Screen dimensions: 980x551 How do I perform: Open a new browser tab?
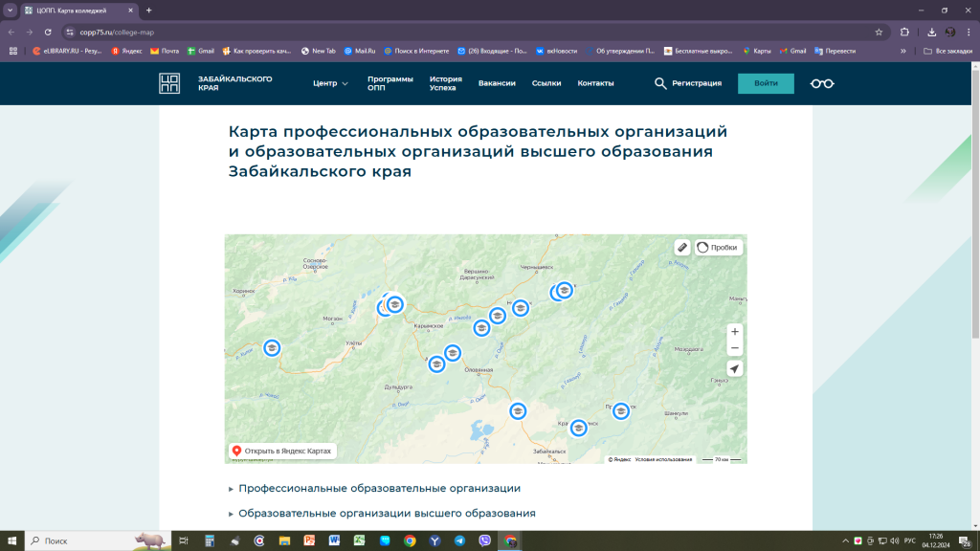[x=148, y=10]
